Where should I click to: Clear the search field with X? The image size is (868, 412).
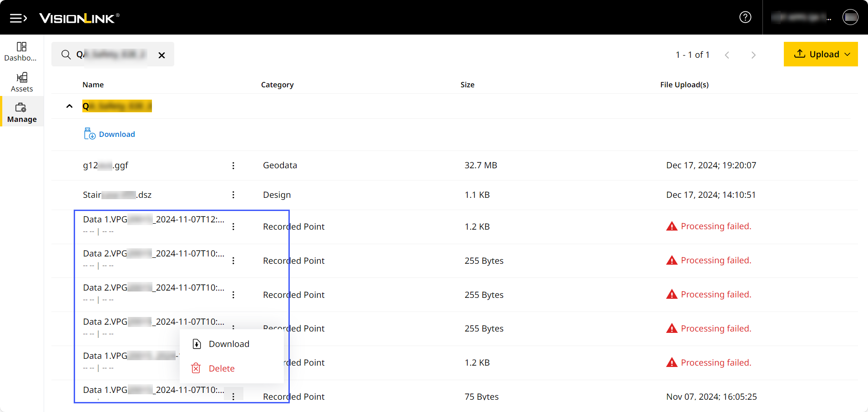pyautogui.click(x=161, y=55)
